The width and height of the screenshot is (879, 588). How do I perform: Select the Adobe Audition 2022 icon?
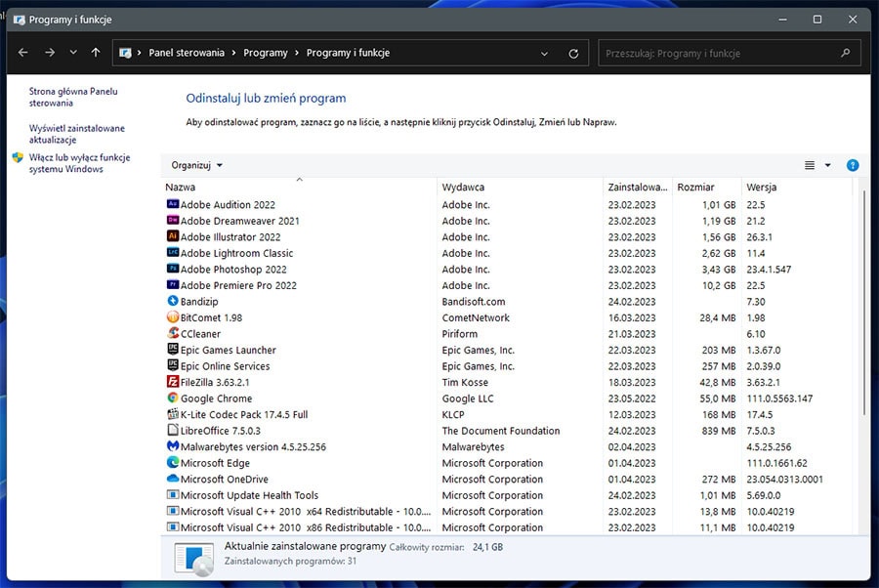(x=173, y=204)
